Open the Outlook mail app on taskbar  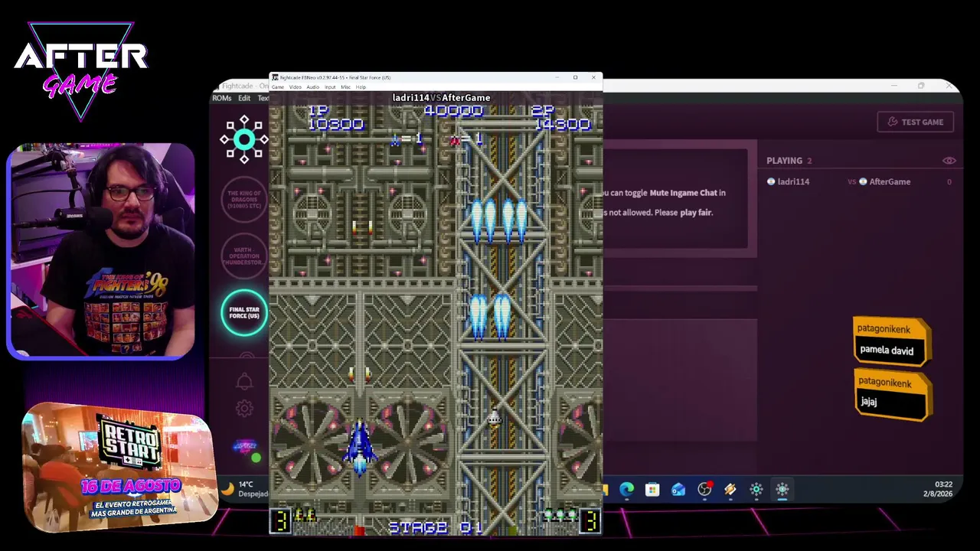click(678, 490)
